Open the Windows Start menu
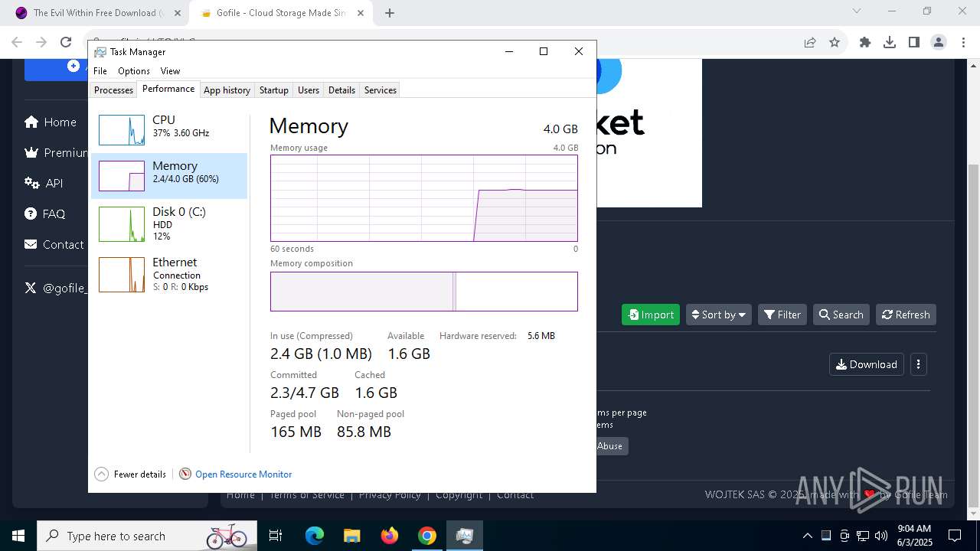The image size is (980, 551). click(18, 536)
